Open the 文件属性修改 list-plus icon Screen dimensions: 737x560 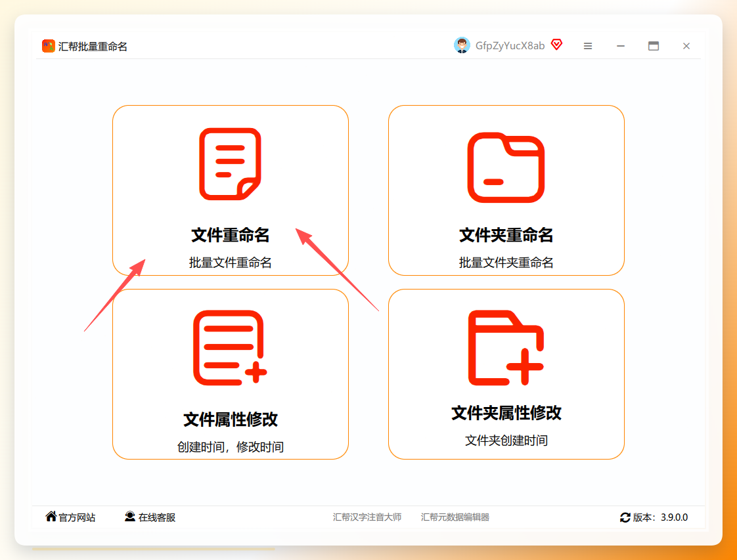tap(230, 348)
